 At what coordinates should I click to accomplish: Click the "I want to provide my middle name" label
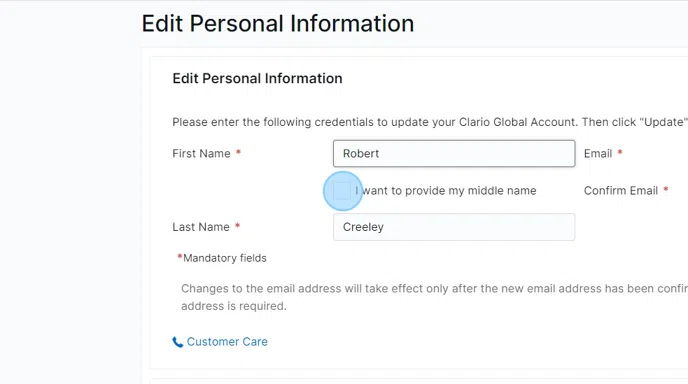[x=446, y=190]
